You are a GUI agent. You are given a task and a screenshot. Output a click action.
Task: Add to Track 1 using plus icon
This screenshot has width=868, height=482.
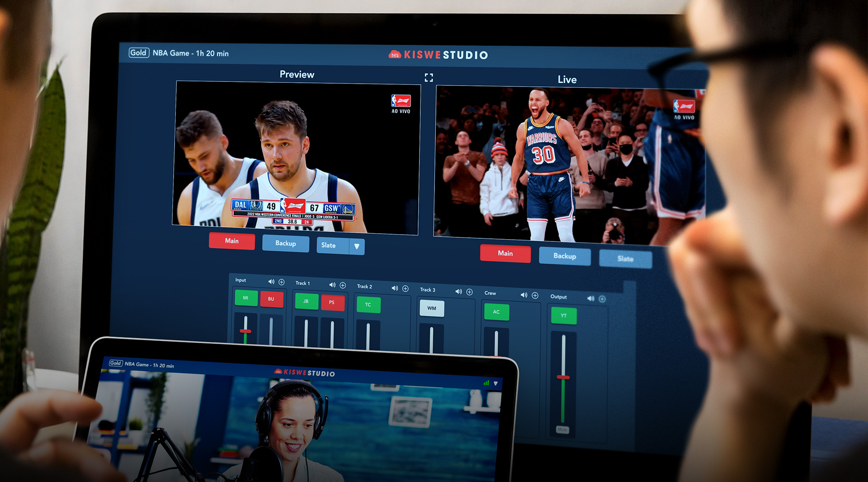point(343,285)
